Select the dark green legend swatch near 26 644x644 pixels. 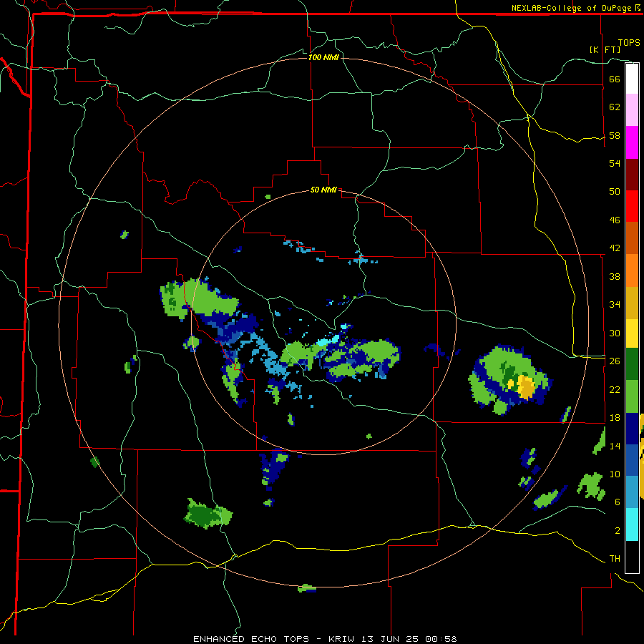pyautogui.click(x=632, y=364)
